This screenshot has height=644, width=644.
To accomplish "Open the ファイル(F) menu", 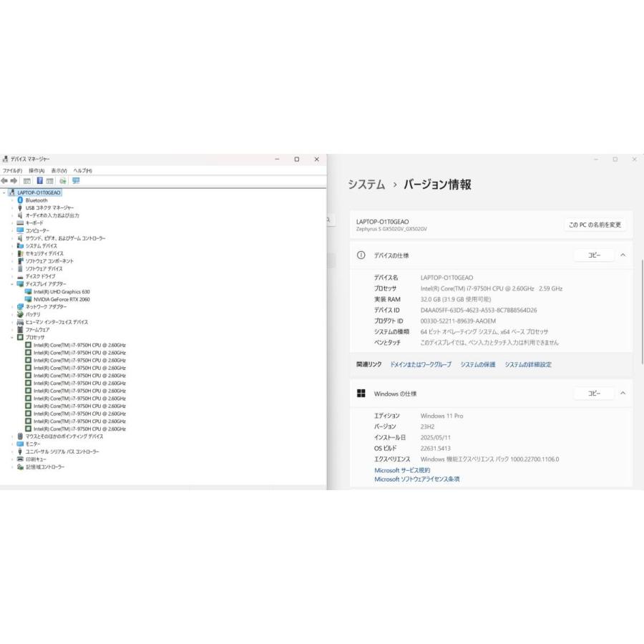I will (x=12, y=170).
